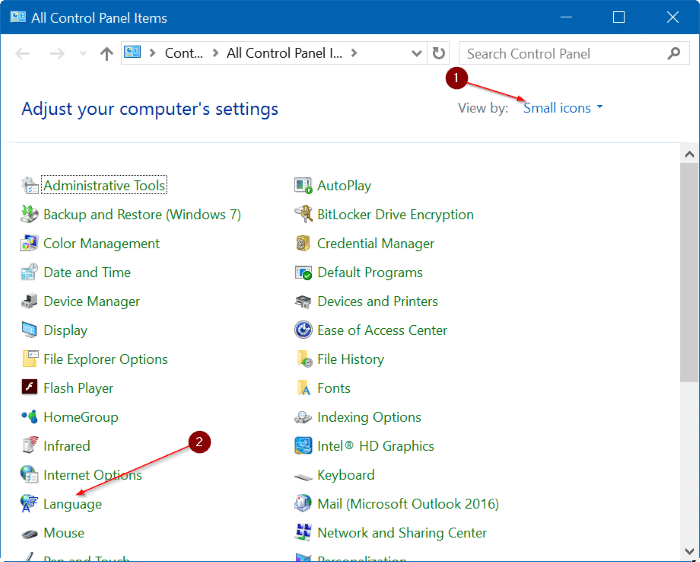Click the search magnifier icon
Image resolution: width=700 pixels, height=562 pixels.
[674, 54]
